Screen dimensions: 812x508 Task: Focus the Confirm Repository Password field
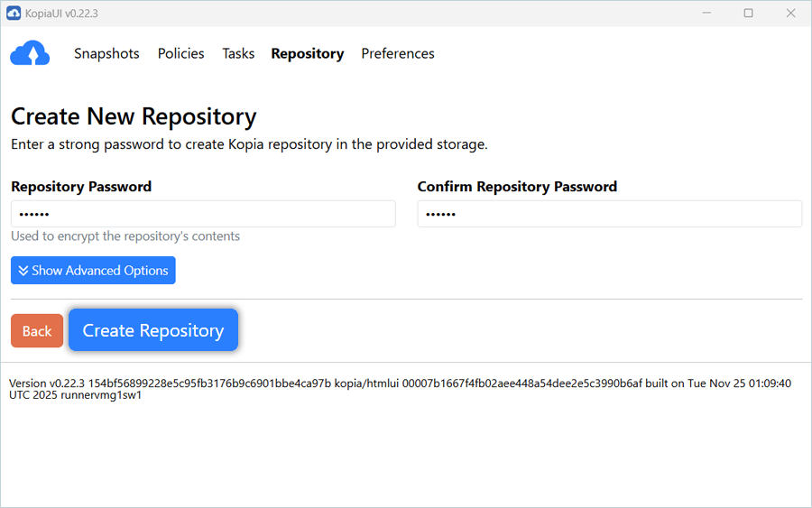609,214
